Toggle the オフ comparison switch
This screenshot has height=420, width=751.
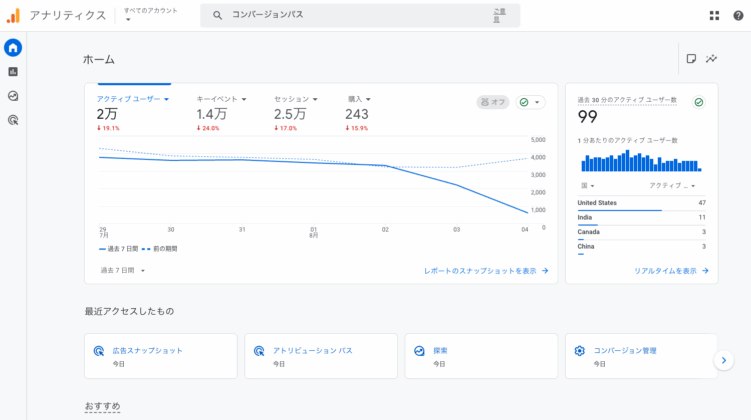tap(493, 102)
